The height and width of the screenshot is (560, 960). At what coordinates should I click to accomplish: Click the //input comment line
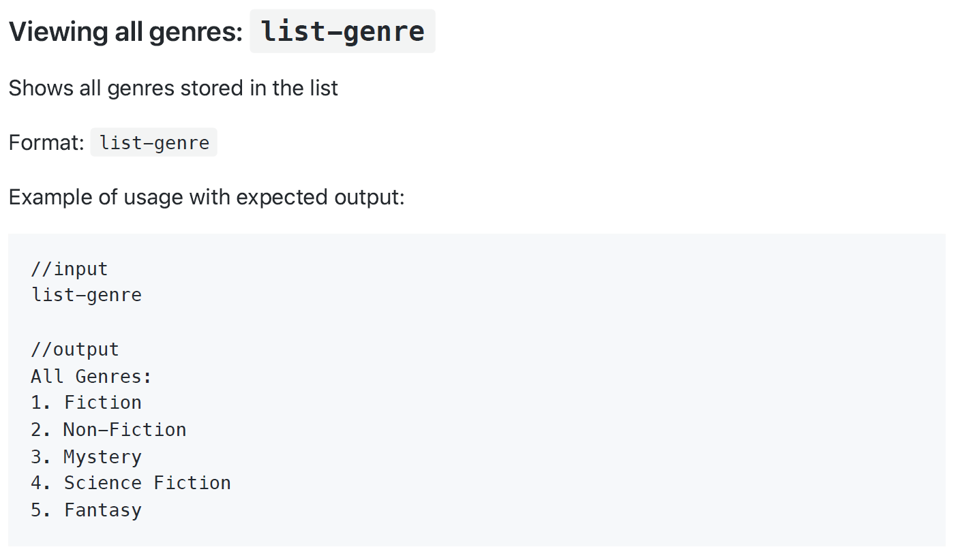click(70, 269)
